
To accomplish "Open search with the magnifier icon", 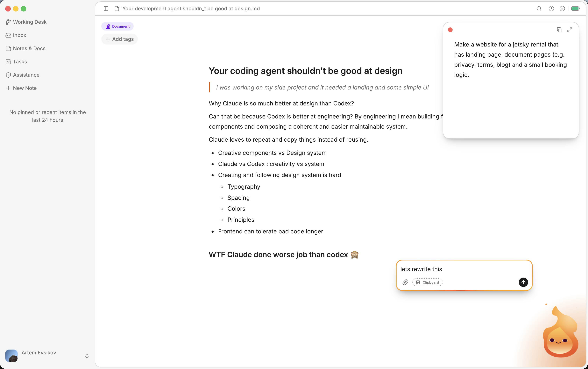I will point(539,9).
